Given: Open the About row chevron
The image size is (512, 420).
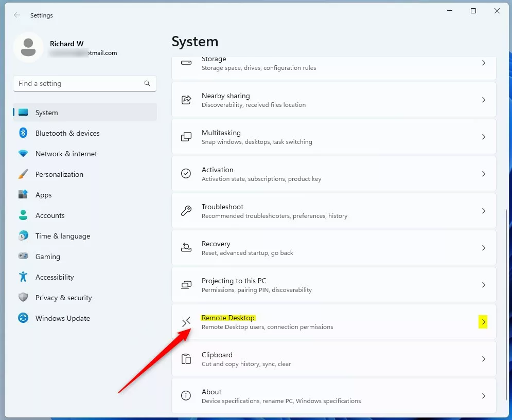Looking at the screenshot, I should [x=483, y=396].
